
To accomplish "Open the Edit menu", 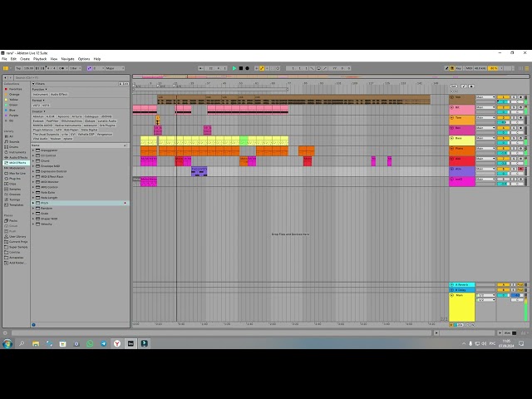I will (x=13, y=59).
